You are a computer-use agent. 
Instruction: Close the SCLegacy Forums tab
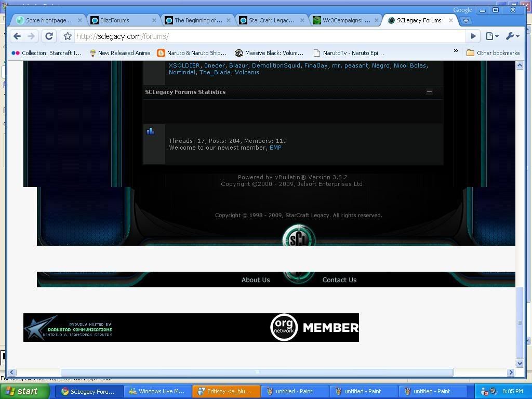pos(451,20)
